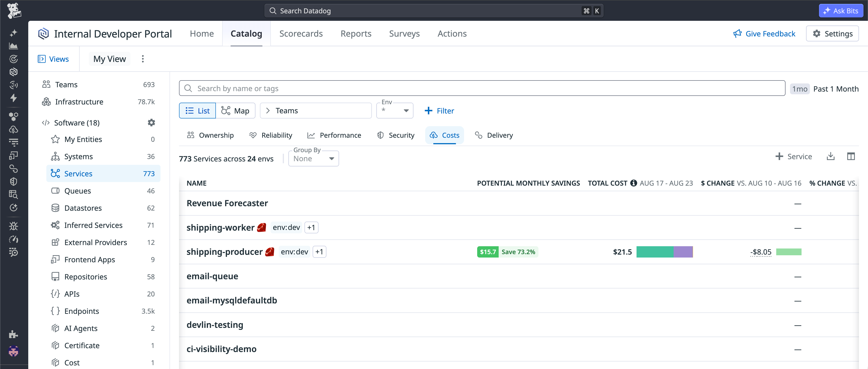This screenshot has height=369, width=868.
Task: Click the shipping-worker env:dev tag
Action: (286, 227)
